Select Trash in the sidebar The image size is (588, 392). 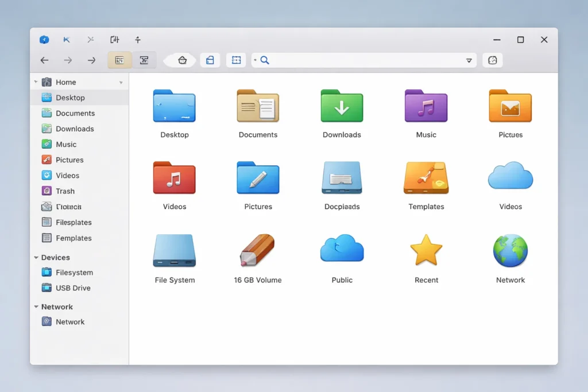point(65,191)
